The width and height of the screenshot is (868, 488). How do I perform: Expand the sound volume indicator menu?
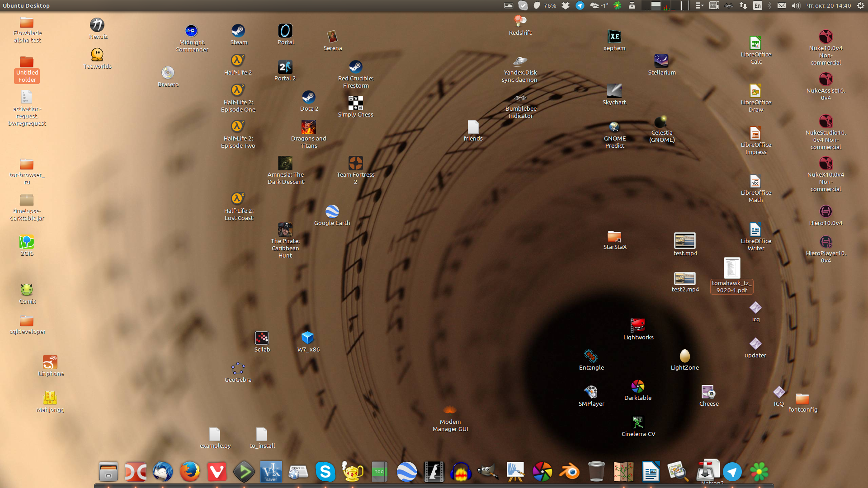tap(796, 5)
